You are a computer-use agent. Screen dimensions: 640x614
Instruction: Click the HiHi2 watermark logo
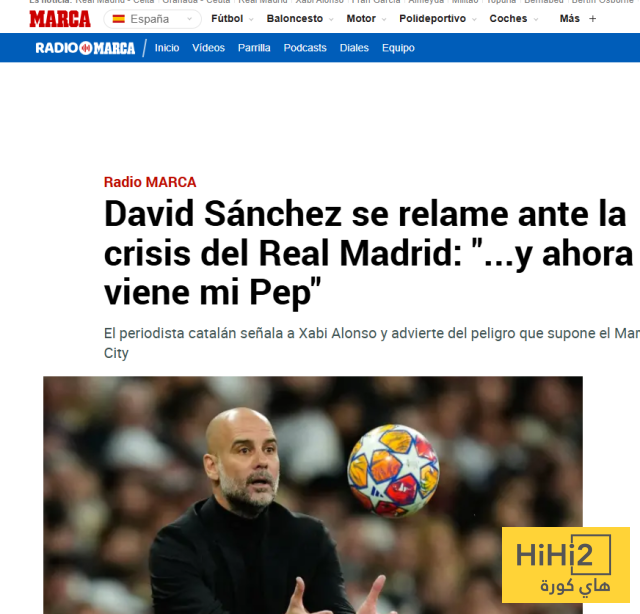(x=566, y=565)
